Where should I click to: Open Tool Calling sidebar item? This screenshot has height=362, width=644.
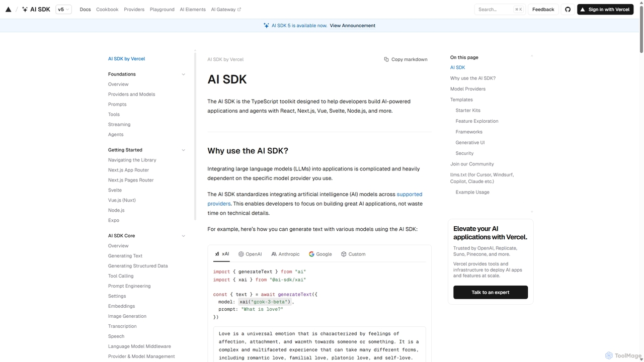[121, 276]
